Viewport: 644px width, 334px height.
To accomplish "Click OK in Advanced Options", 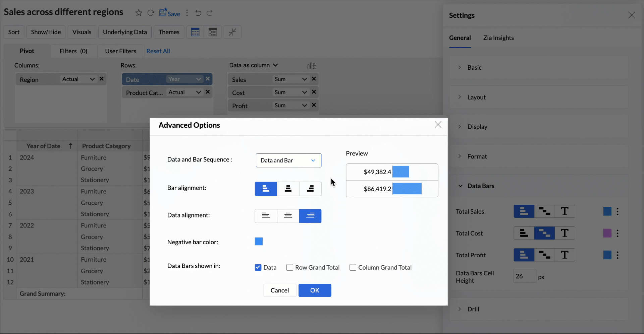I will pyautogui.click(x=315, y=290).
